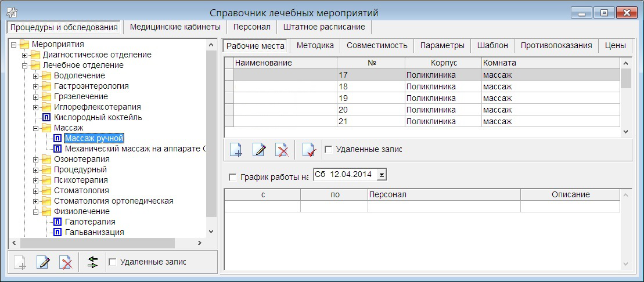Click the add new procedure icon below tree
The width and height of the screenshot is (644, 282).
click(20, 262)
